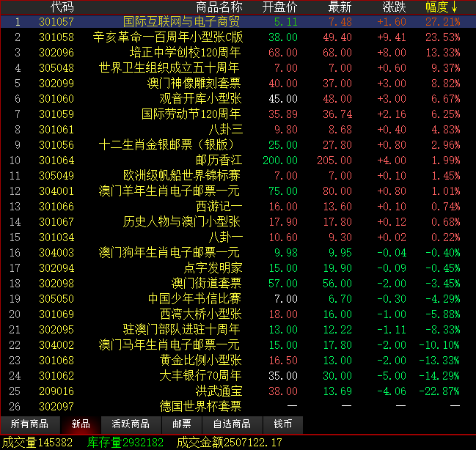Image resolution: width=476 pixels, height=450 pixels.
Task: Click code 301057
Action: click(56, 22)
